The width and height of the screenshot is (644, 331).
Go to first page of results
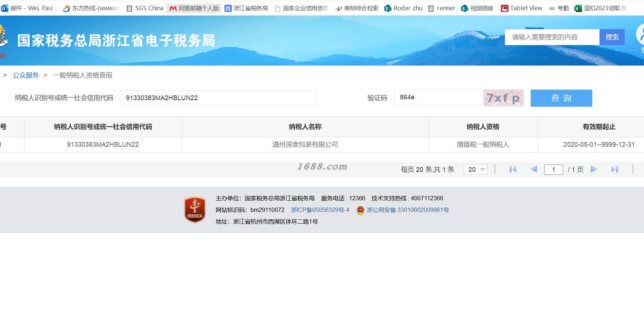pyautogui.click(x=513, y=169)
